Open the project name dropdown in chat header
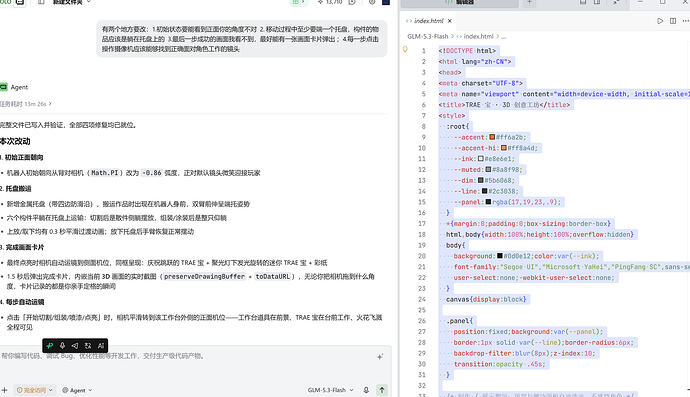Viewport: 690px width, 397px height. (71, 2)
